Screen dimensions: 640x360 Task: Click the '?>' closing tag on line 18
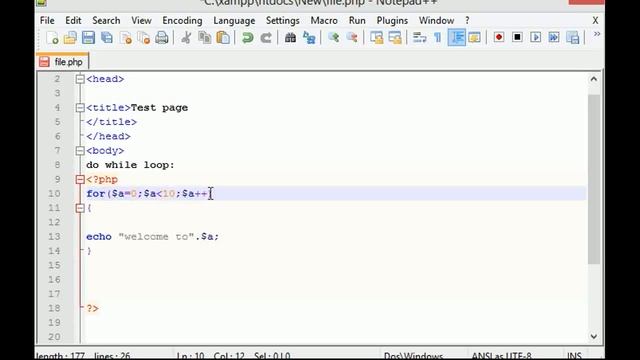click(92, 308)
